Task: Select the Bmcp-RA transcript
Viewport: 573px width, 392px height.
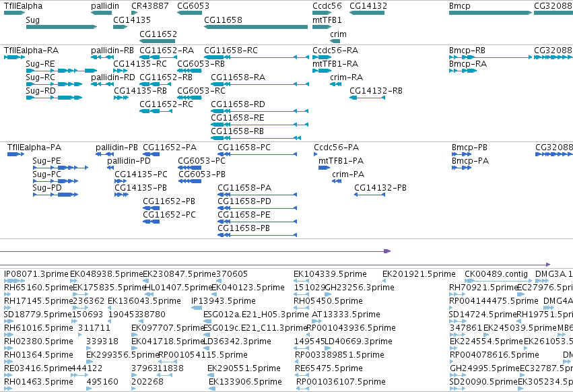Action: coord(463,71)
